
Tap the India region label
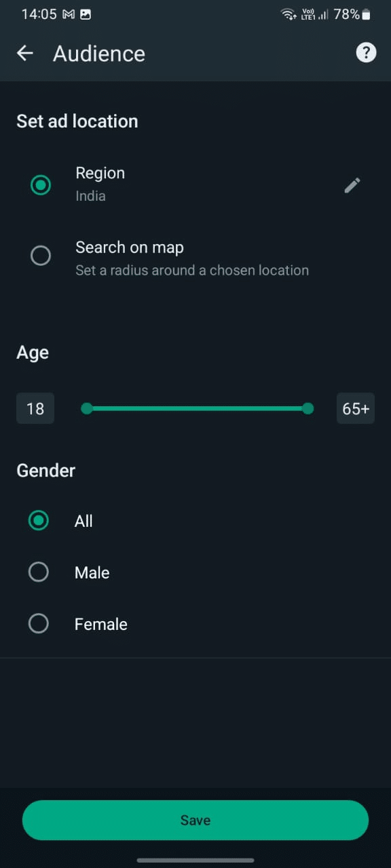pos(90,196)
